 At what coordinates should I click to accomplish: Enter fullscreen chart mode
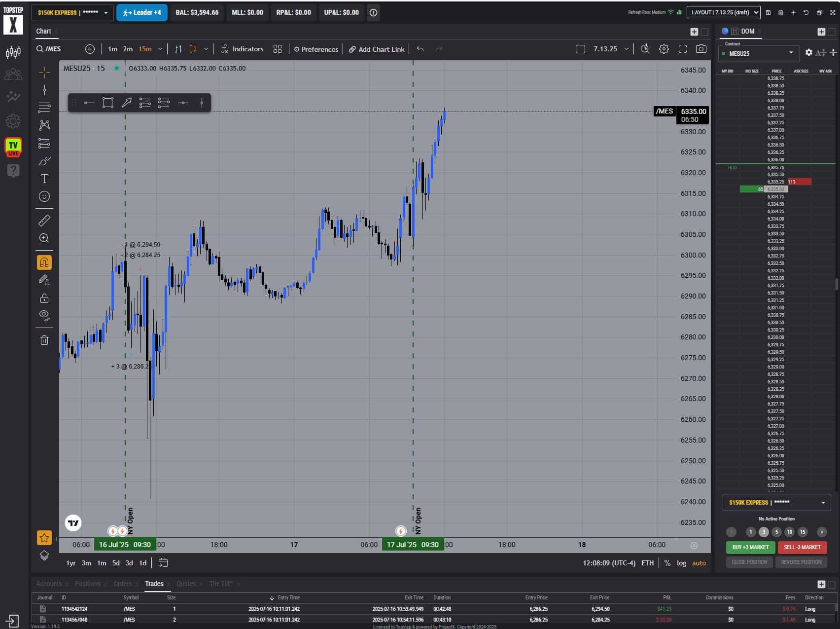click(683, 49)
